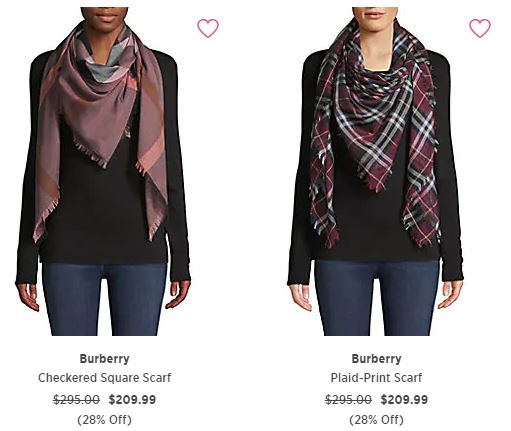511x431 pixels.
Task: Open the Plaid-Print Scarf title link
Action: pos(376,378)
